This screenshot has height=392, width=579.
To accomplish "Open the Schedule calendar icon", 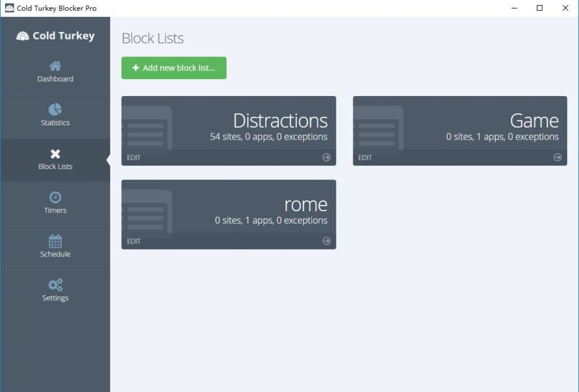I will click(x=55, y=241).
